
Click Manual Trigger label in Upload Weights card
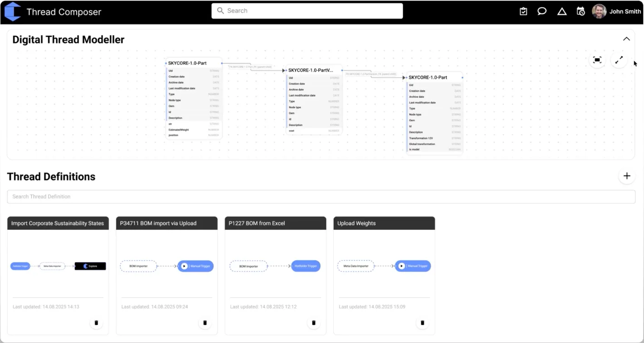coord(418,266)
